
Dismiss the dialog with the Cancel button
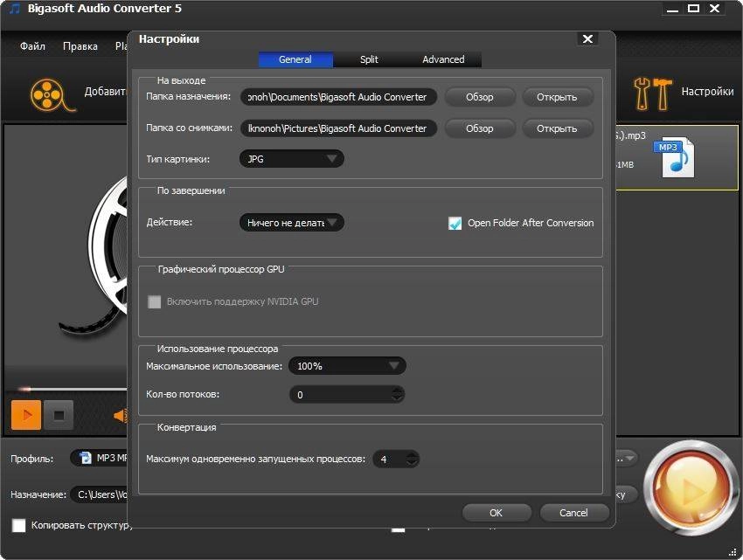(x=573, y=513)
